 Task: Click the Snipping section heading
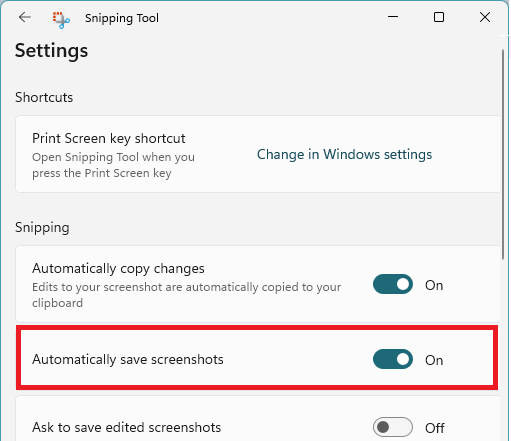click(42, 228)
